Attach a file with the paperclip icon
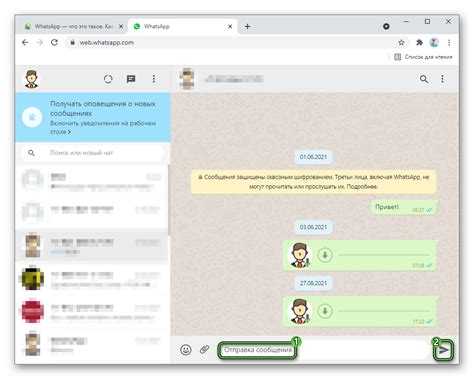The height and width of the screenshot is (379, 474). pyautogui.click(x=204, y=349)
